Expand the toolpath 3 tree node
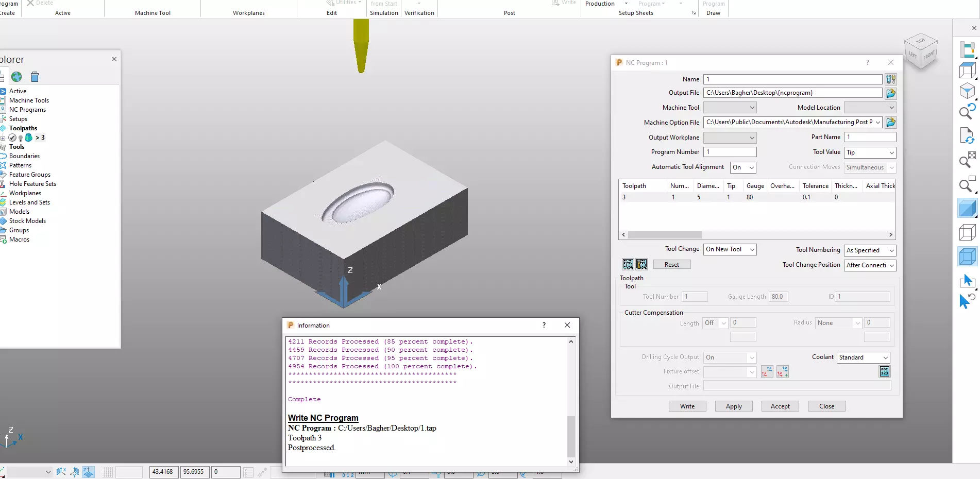This screenshot has height=479, width=980. [3, 138]
